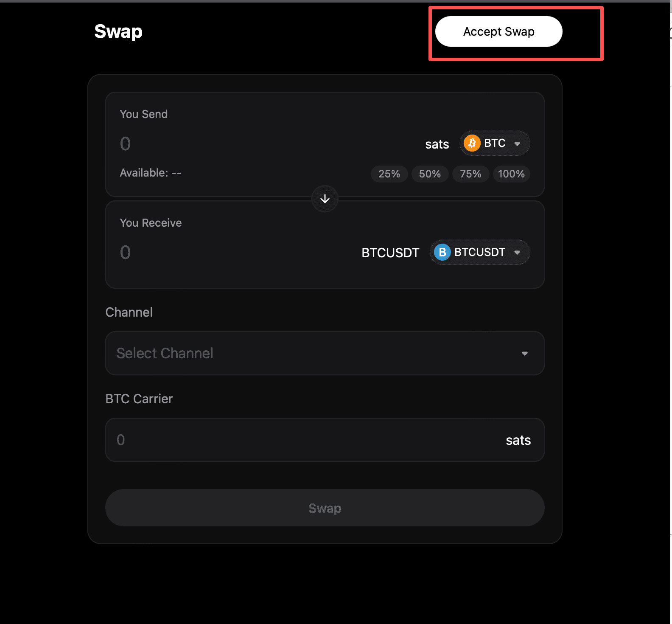The height and width of the screenshot is (624, 672).
Task: Click the Select Channel caret arrow
Action: click(525, 354)
